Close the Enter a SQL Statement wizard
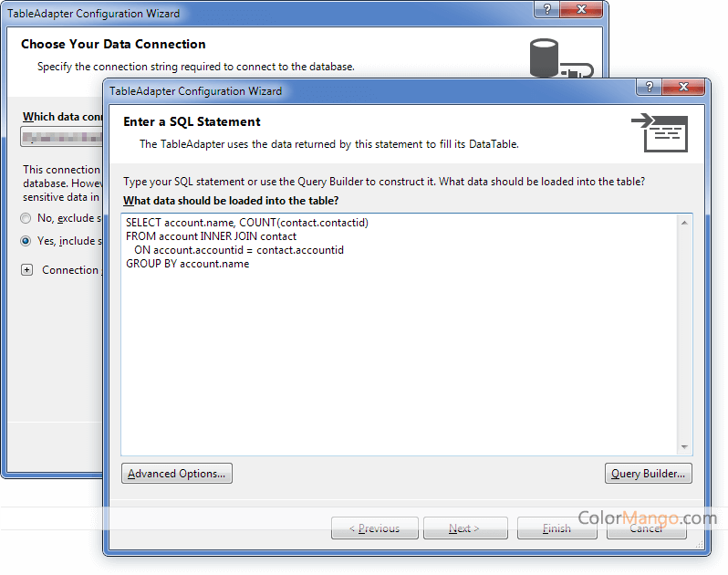The image size is (728, 575). [683, 87]
